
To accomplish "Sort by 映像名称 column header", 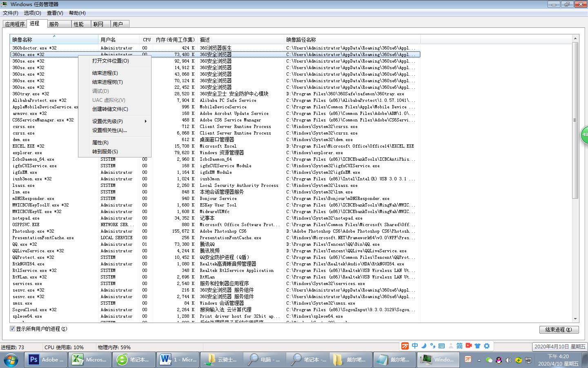I will point(54,40).
